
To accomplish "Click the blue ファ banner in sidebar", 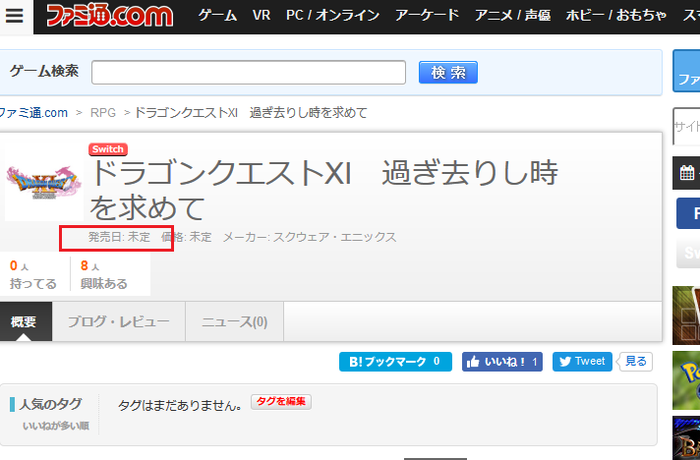I will click(x=687, y=71).
